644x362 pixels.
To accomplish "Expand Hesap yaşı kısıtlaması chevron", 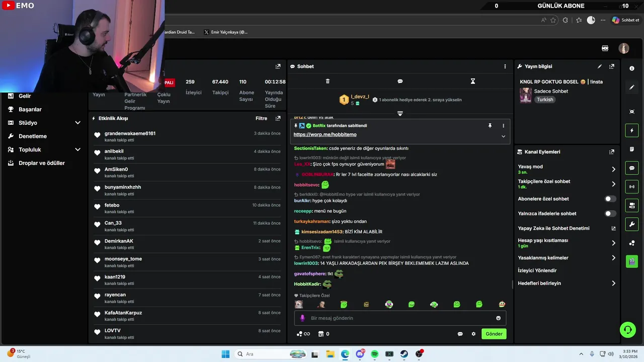I will 613,243.
